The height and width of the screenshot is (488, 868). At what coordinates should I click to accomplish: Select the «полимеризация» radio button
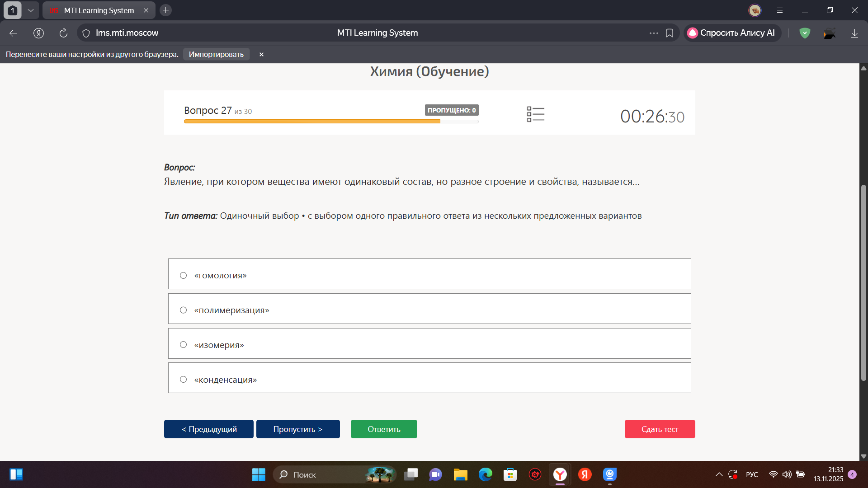183,310
